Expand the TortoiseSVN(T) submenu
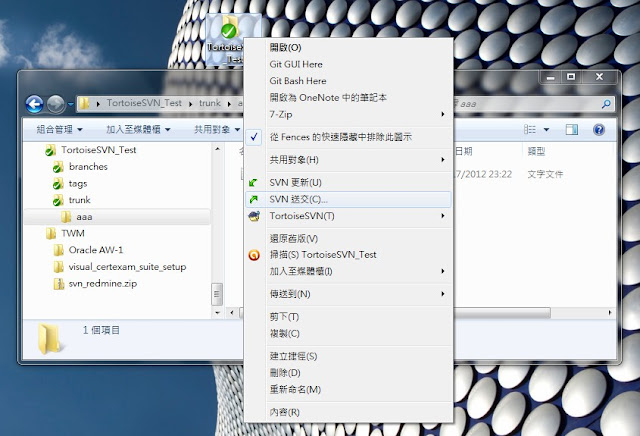Image resolution: width=640 pixels, height=436 pixels. 349,216
